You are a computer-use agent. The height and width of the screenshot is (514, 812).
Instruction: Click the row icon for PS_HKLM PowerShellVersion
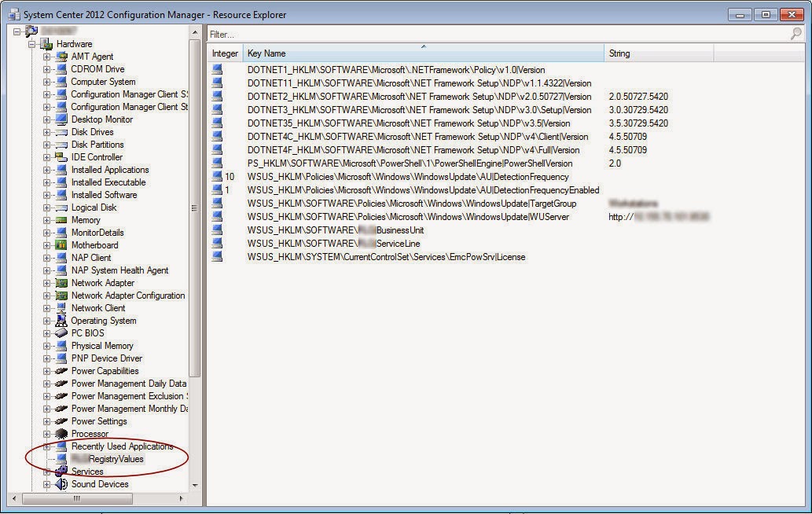pyautogui.click(x=217, y=163)
